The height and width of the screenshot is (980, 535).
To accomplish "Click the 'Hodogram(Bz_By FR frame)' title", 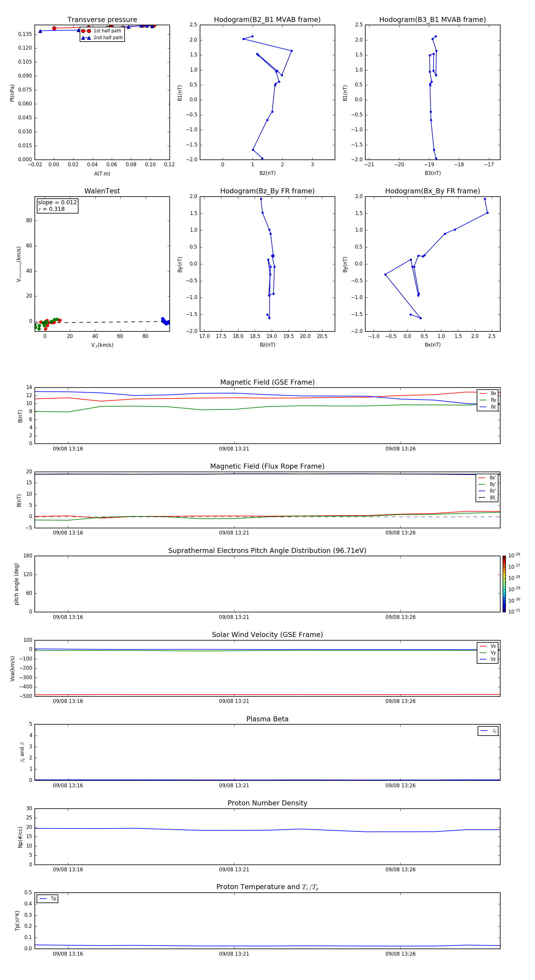I will [267, 191].
